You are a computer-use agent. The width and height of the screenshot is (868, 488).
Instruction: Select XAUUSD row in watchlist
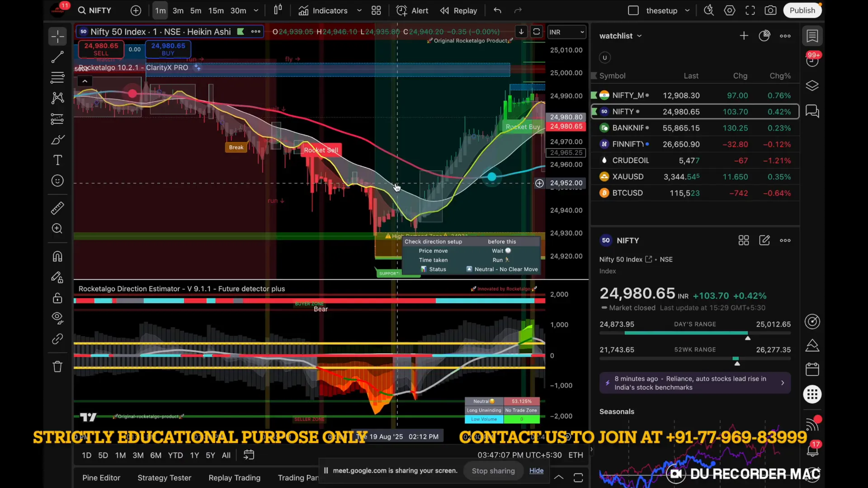[x=695, y=177]
